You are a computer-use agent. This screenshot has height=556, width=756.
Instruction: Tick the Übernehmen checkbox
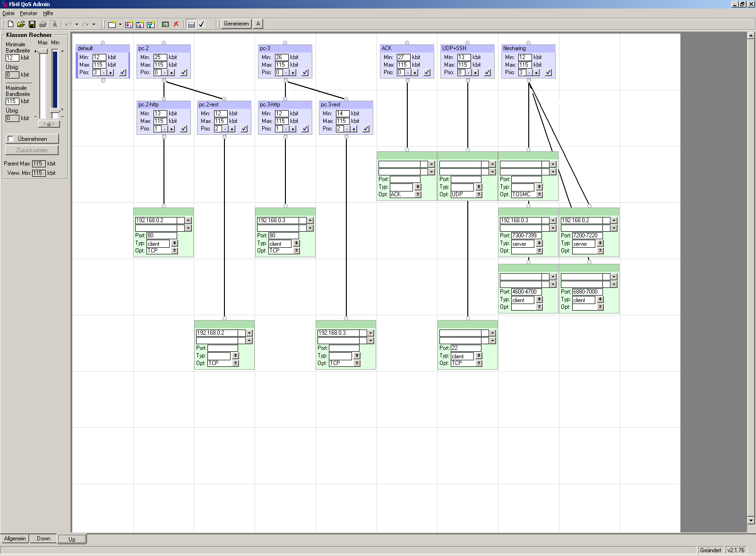tap(11, 139)
